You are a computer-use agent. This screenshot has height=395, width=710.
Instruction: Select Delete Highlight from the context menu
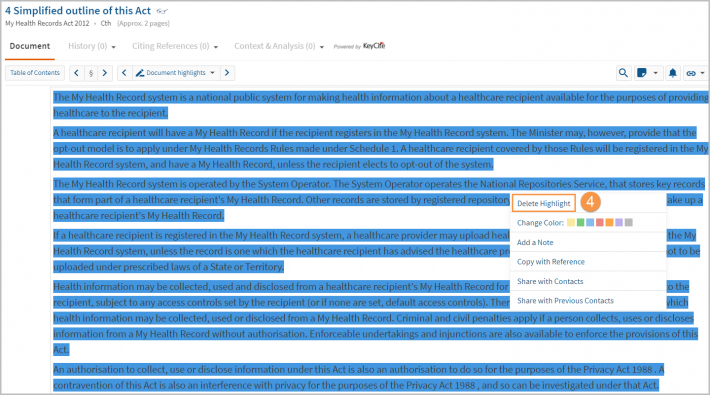point(544,203)
